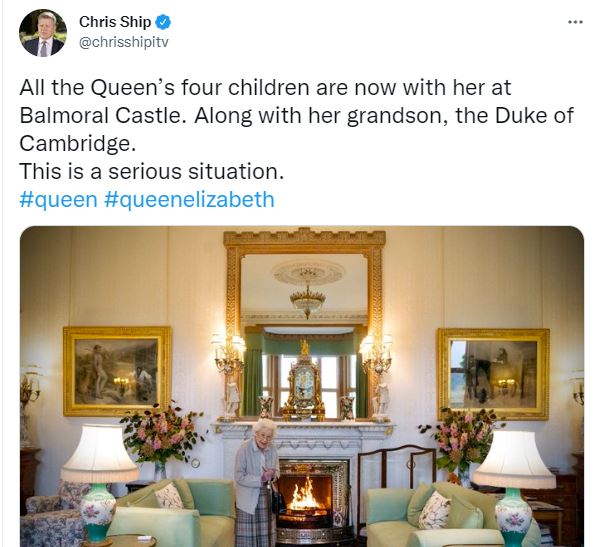Image resolution: width=595 pixels, height=547 pixels.
Task: Click the chandelier reflected in the mirror
Action: coord(308,299)
